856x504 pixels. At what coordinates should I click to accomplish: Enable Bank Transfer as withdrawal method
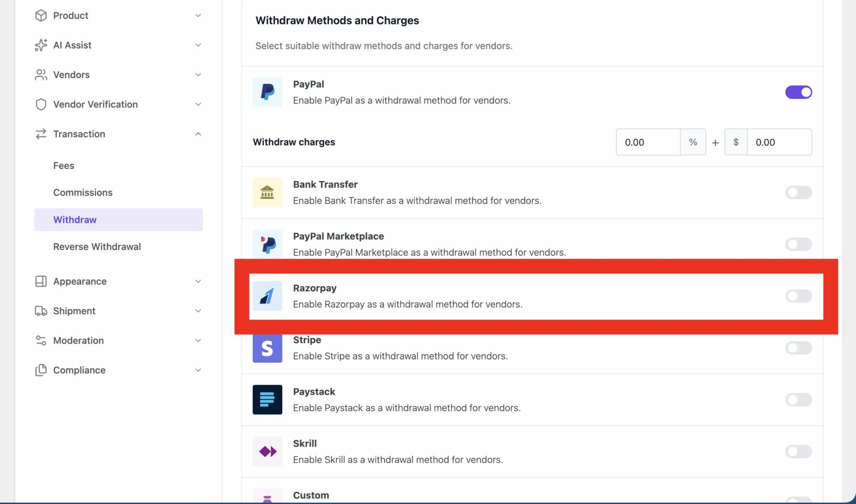click(x=798, y=193)
